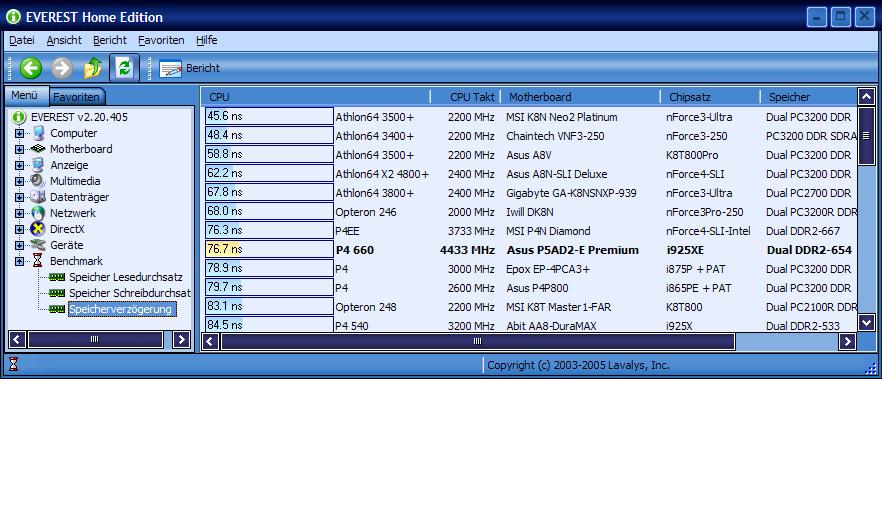Go up one level with the folder arrow icon
Viewport: 882px width, 512px height.
point(93,68)
